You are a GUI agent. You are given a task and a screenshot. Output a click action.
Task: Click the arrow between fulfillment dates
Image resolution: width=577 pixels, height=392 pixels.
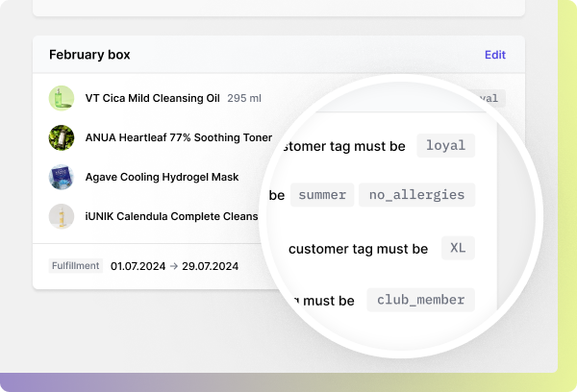[172, 265]
